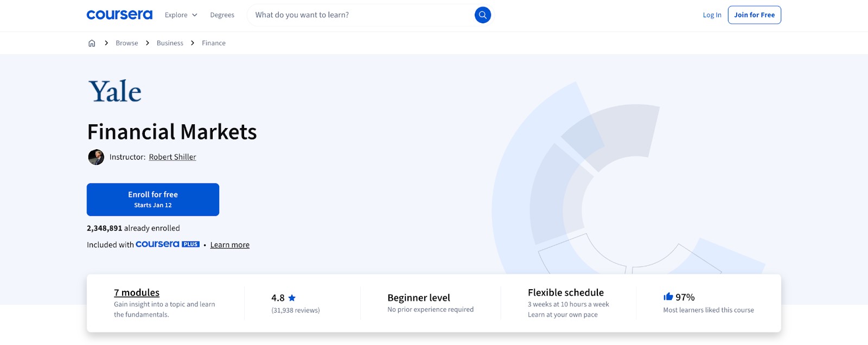
Task: Click the Log In link
Action: click(x=712, y=15)
